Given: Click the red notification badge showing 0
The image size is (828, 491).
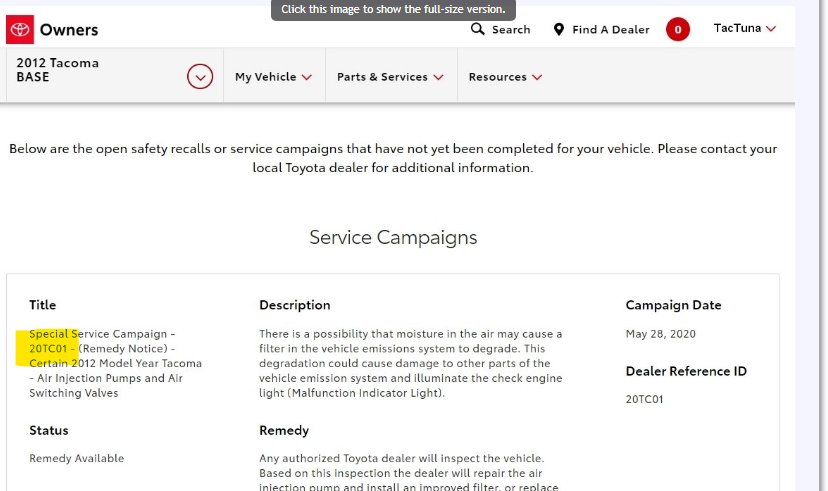Looking at the screenshot, I should [x=678, y=29].
